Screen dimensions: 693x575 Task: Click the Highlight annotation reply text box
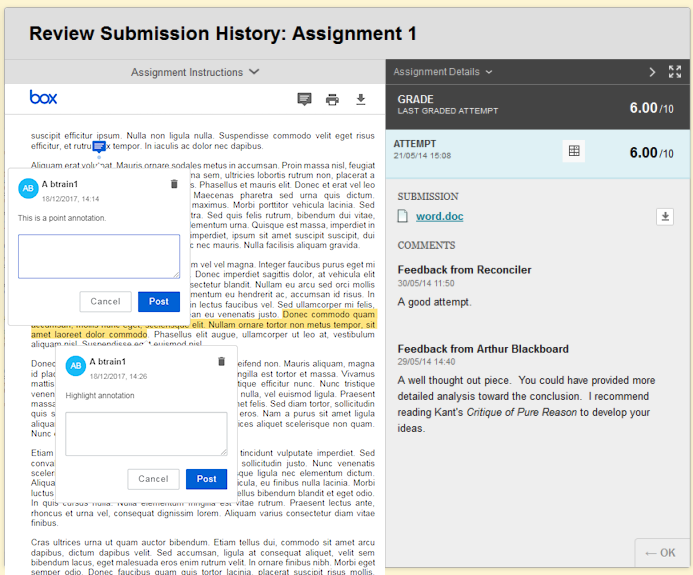click(x=146, y=434)
